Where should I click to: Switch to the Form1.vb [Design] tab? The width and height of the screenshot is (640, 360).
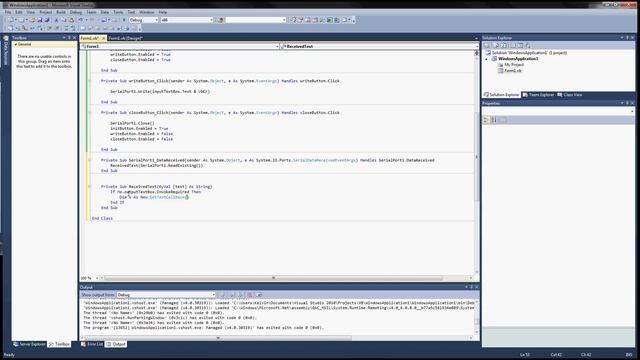click(125, 38)
